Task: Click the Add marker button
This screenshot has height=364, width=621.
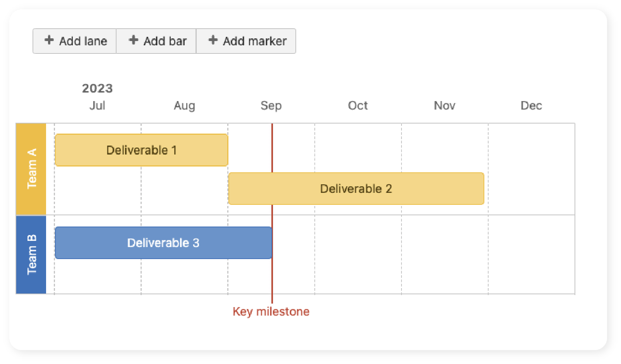Action: (x=247, y=40)
